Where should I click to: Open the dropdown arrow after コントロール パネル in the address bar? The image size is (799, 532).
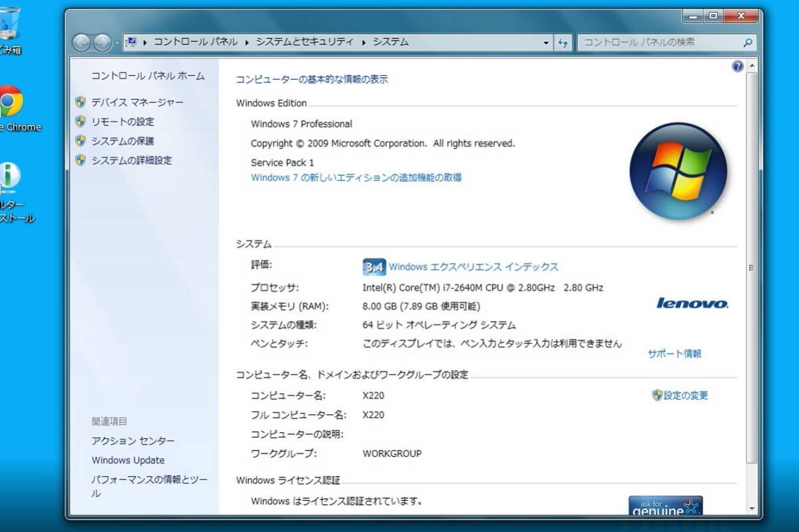click(247, 42)
